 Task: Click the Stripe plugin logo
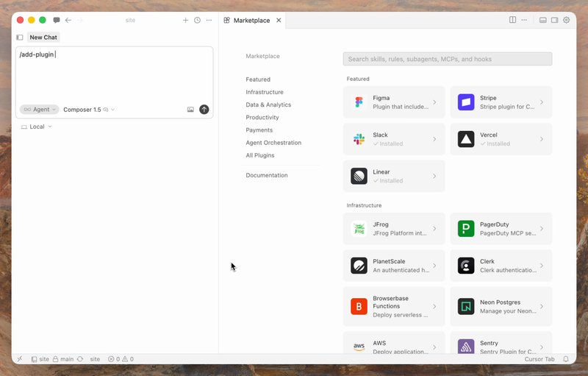click(466, 102)
